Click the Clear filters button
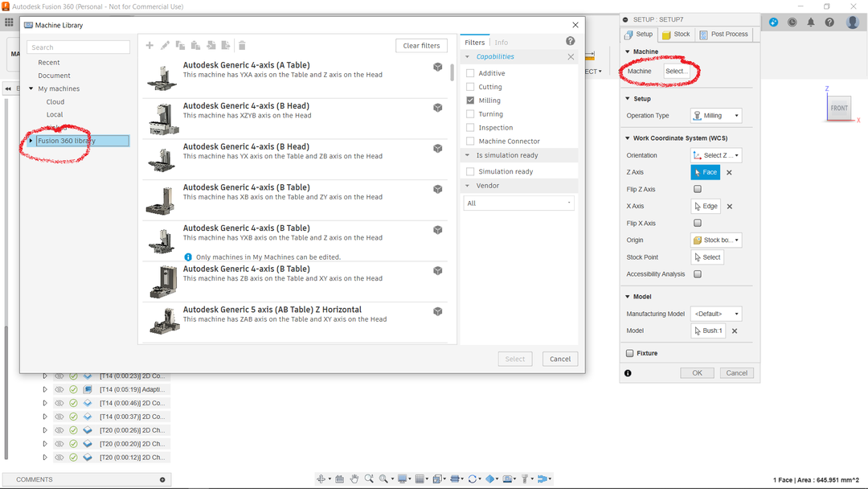The width and height of the screenshot is (868, 489). [421, 46]
